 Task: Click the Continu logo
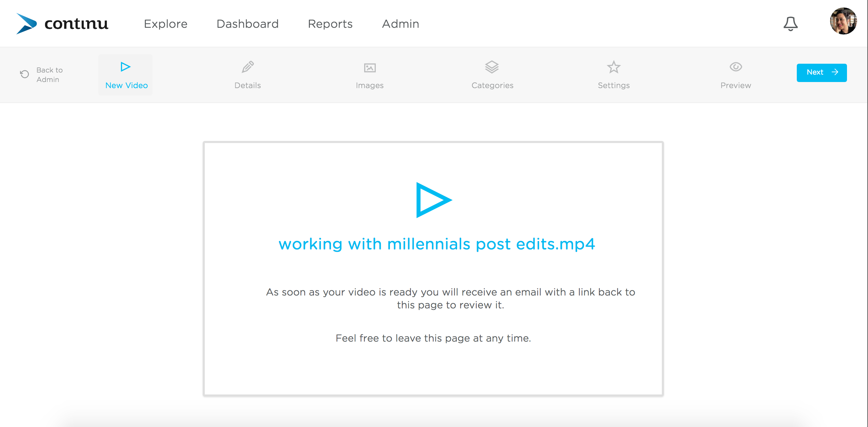62,24
